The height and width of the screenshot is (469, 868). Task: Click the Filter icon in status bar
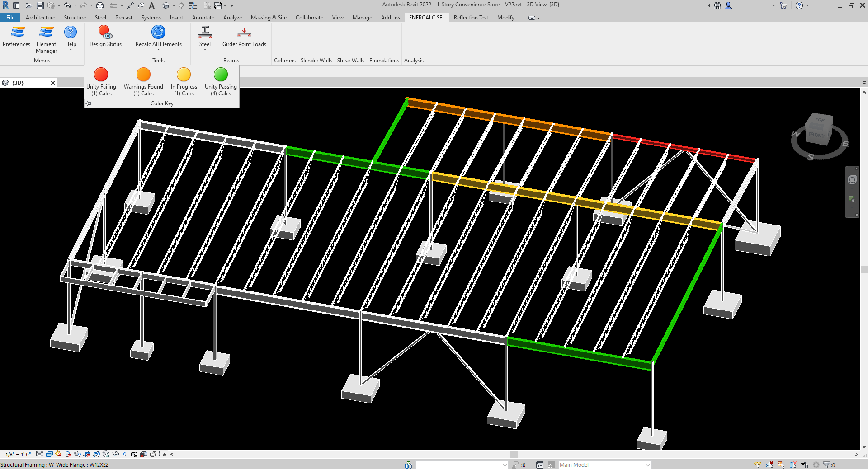coord(827,464)
